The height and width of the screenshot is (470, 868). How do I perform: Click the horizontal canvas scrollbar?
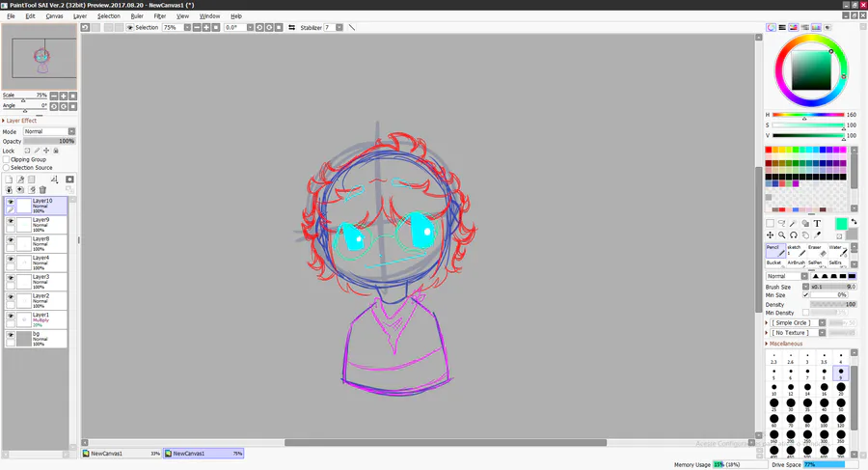pyautogui.click(x=446, y=442)
